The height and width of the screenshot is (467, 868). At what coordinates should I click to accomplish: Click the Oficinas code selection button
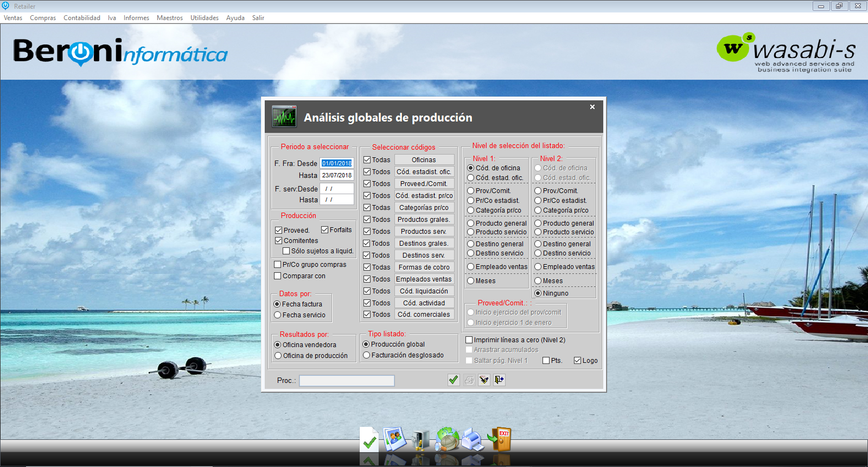(424, 160)
